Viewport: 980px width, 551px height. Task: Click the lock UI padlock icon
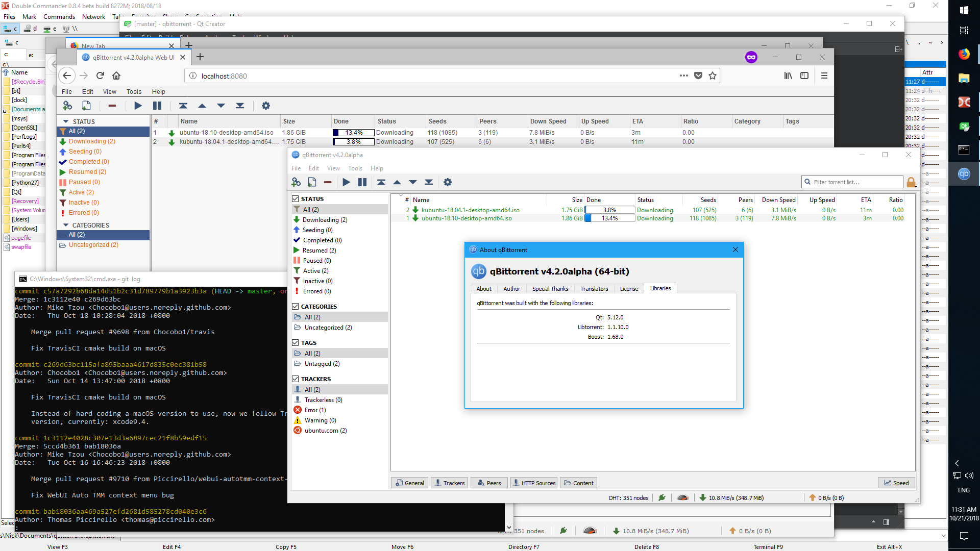point(911,182)
